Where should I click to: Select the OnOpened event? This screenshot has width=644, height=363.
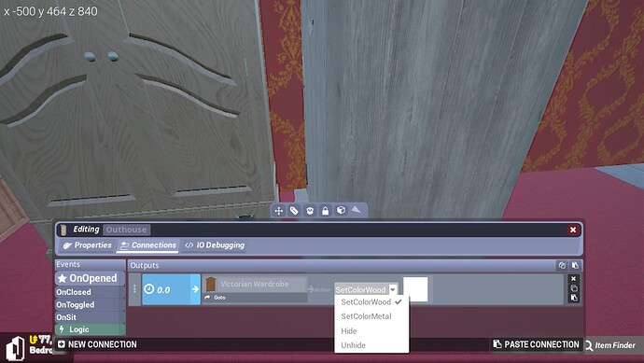[90, 278]
